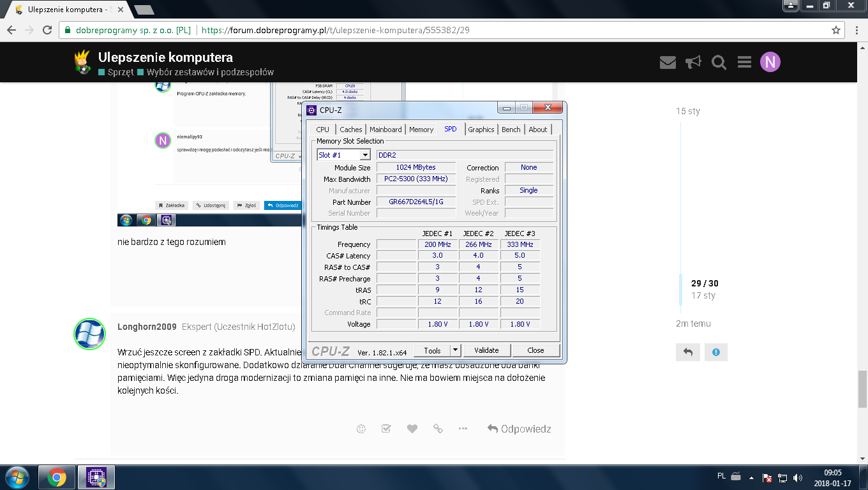Viewport: 868px width, 490px height.
Task: Jump to 15 sty on the timeline
Action: point(688,111)
